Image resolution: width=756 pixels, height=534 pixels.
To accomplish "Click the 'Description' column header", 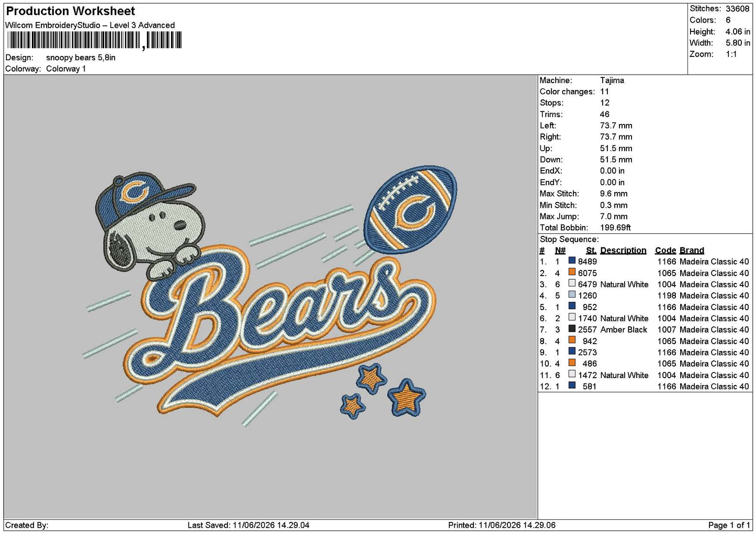I will point(623,251).
